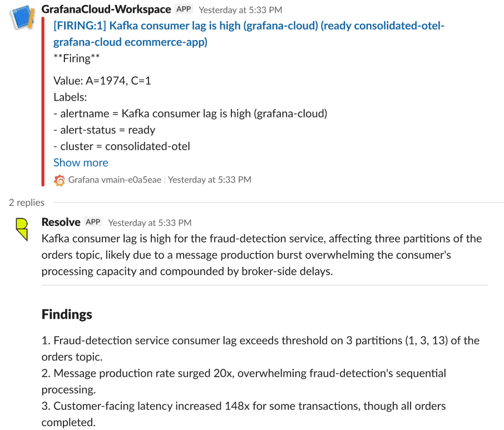Viewport: 504px width, 430px height.
Task: Click the Grafana logo in attachment footer
Action: click(x=59, y=180)
